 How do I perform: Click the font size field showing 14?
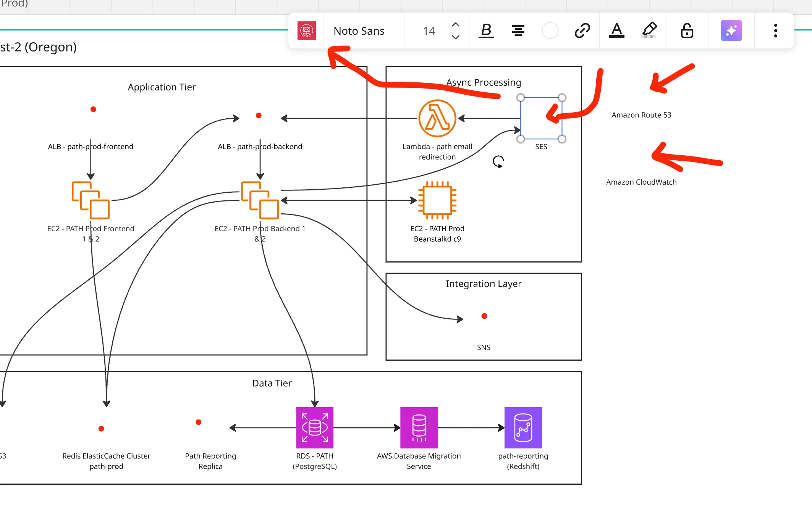coord(429,31)
